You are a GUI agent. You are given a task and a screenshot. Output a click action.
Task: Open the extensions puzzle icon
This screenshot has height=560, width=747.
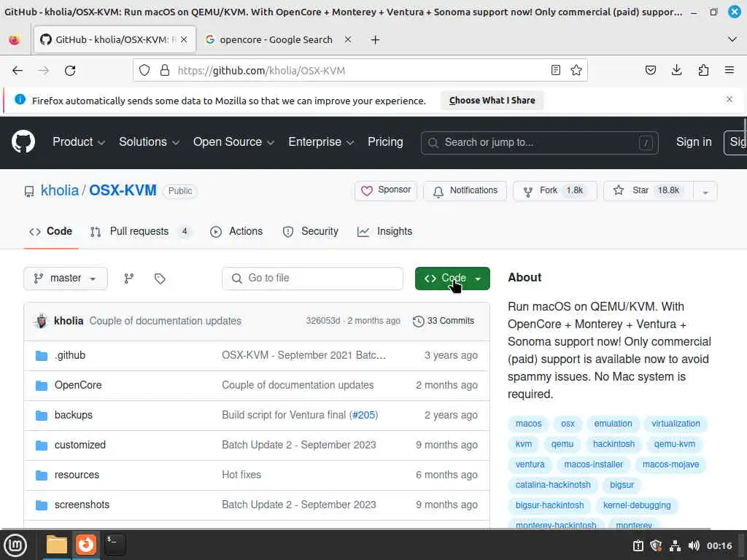(x=703, y=71)
